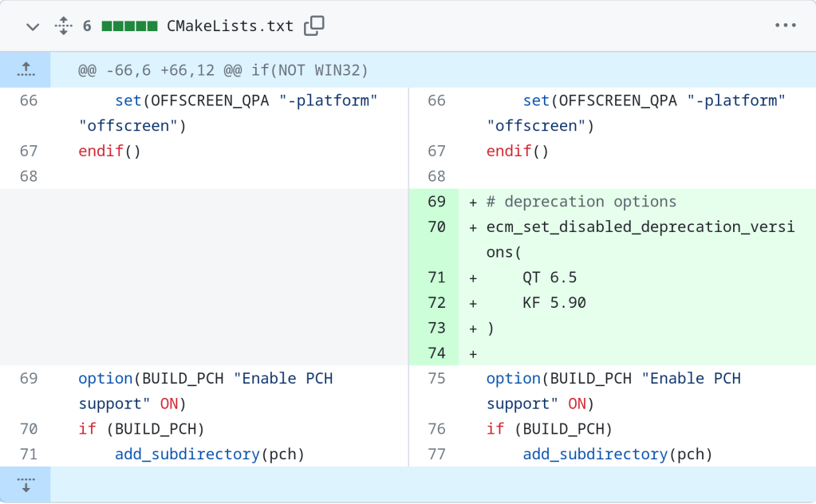Select line number 72 beside KF 5.90
The height and width of the screenshot is (504, 816).
(436, 303)
